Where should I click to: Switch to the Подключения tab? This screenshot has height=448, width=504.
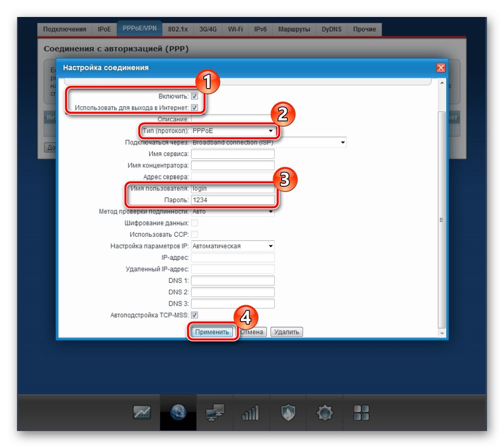coord(65,29)
